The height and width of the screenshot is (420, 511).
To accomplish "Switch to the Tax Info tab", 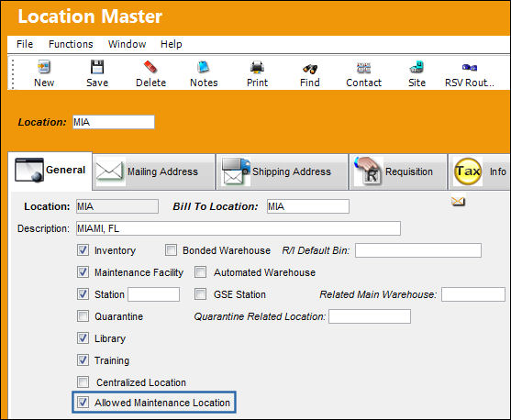I will pyautogui.click(x=480, y=171).
